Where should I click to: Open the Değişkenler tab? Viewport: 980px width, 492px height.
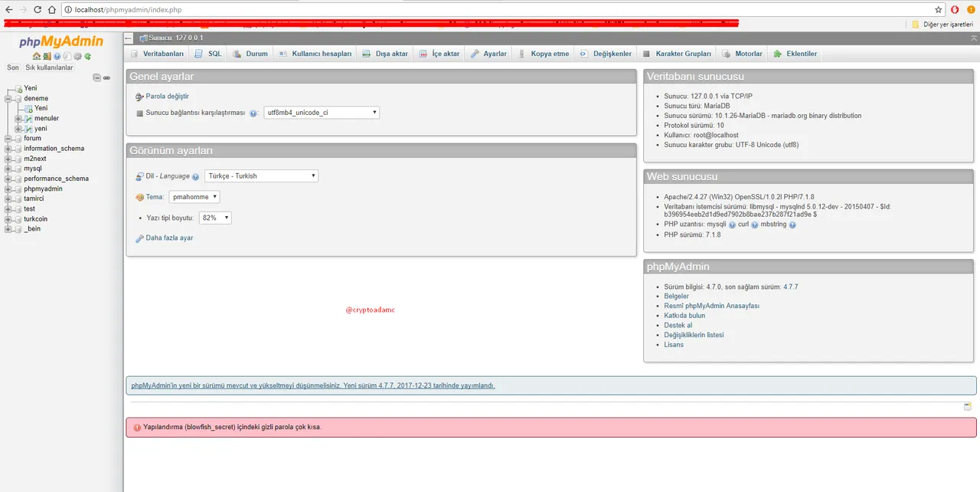606,54
